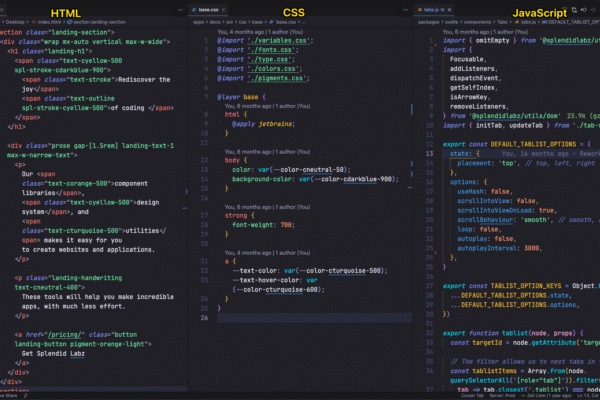Click the authorship code lens above the body rule
Screen dimensions: 600x400
tap(267, 152)
